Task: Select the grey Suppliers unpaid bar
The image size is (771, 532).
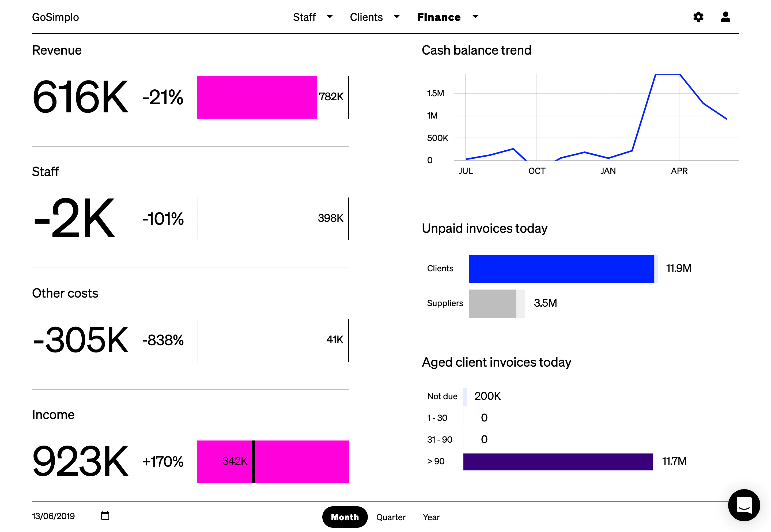Action: click(x=493, y=303)
